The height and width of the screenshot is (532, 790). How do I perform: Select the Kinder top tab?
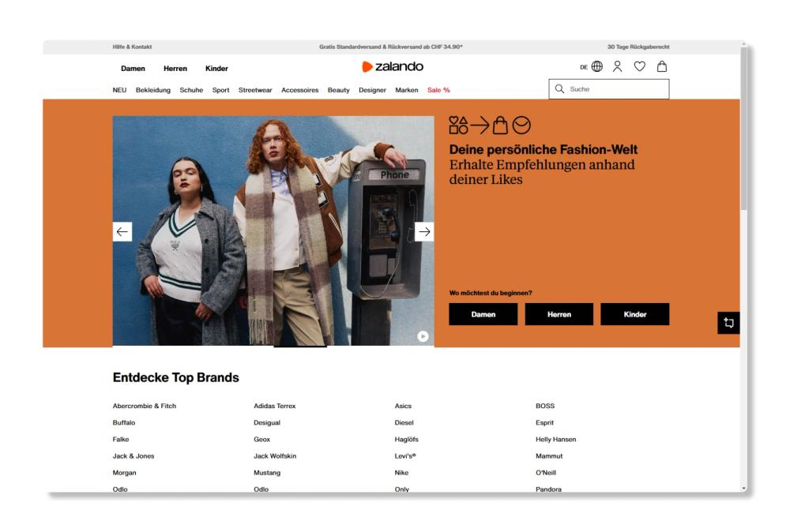pos(216,69)
